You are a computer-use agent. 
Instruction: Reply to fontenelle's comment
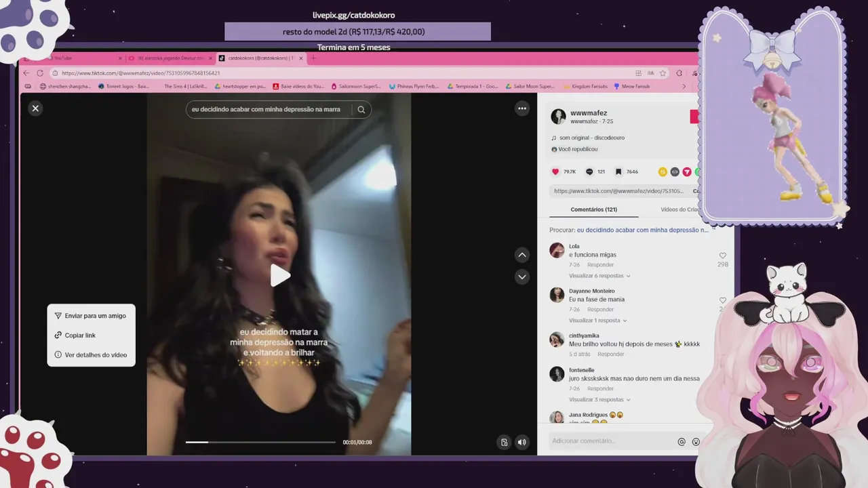[x=600, y=389]
